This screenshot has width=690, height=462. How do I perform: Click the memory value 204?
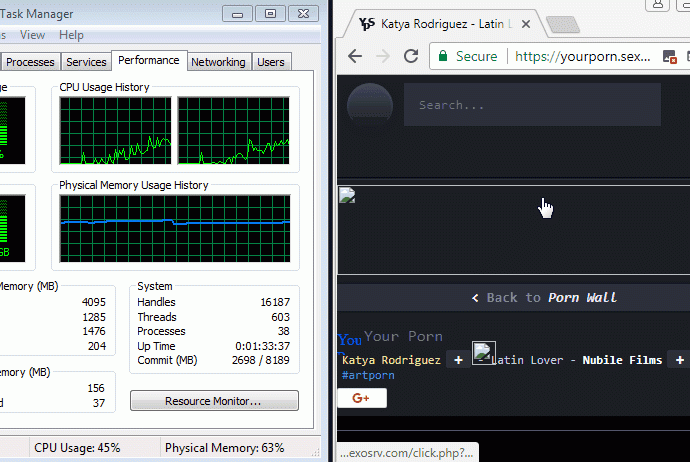tap(97, 346)
